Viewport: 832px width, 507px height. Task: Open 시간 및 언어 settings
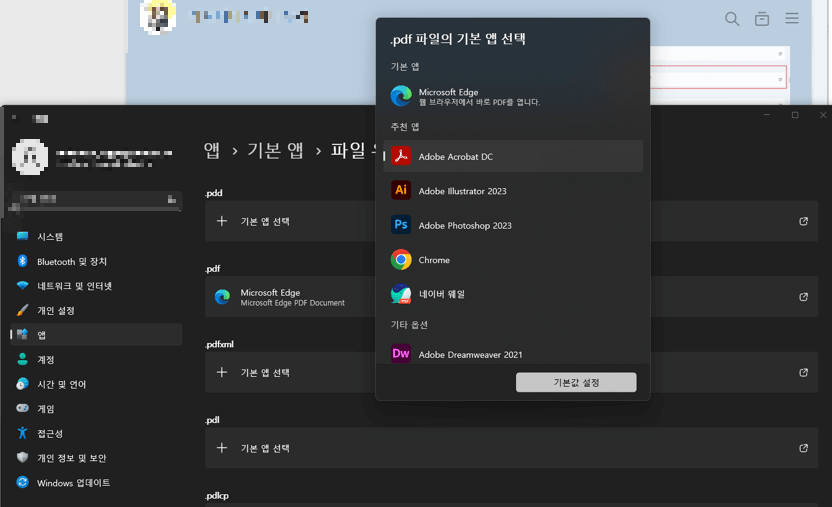[x=96, y=384]
